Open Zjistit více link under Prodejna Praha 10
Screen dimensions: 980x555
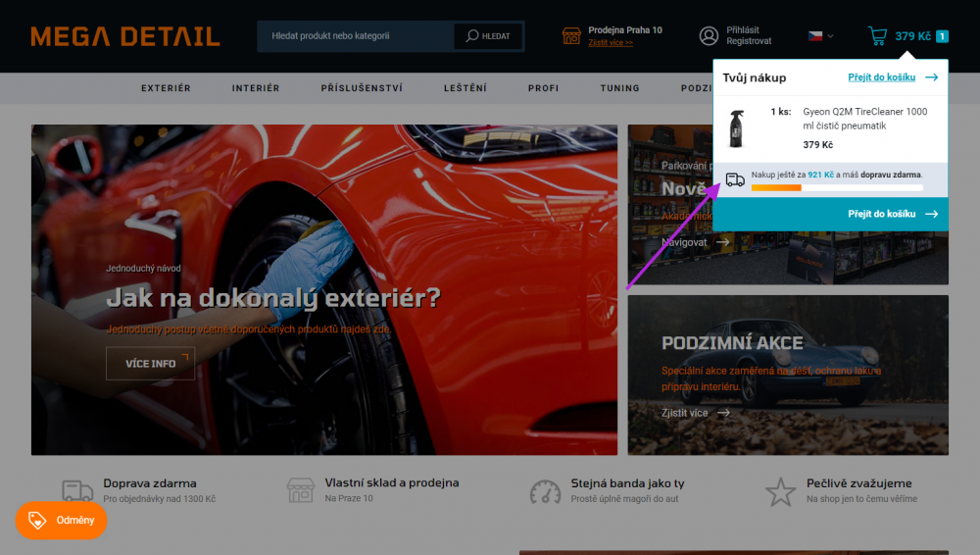610,42
